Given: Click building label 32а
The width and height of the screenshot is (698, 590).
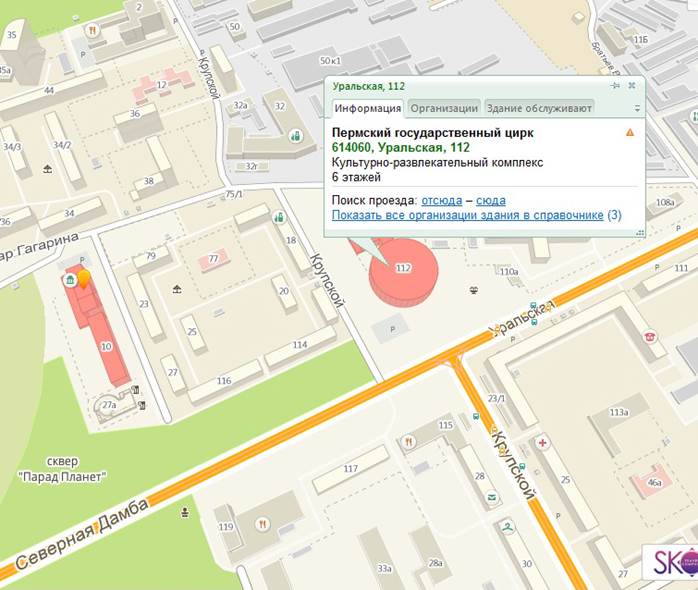Looking at the screenshot, I should (240, 106).
